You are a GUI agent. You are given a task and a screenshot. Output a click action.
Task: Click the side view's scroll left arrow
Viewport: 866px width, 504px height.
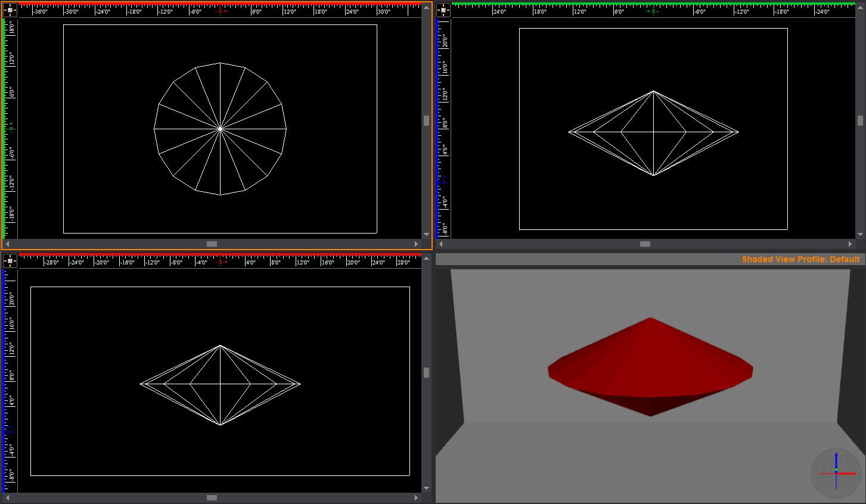(441, 244)
